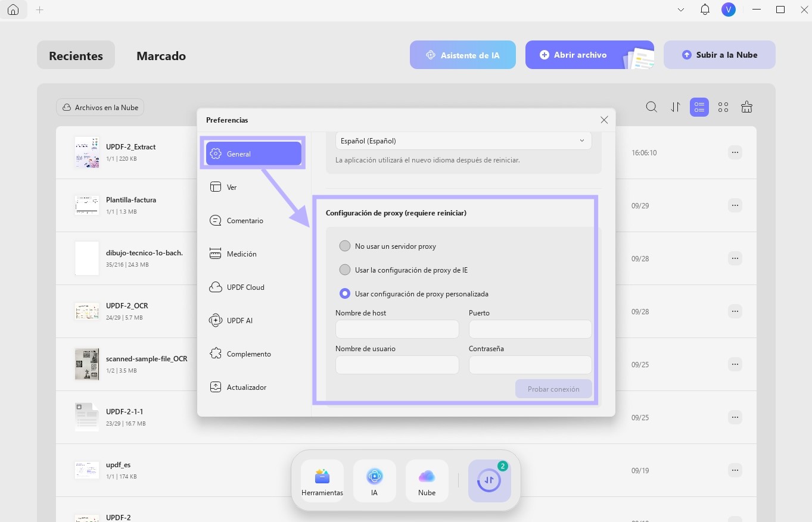Open the user account avatar
Screen dimensions: 812x522
pyautogui.click(x=728, y=10)
